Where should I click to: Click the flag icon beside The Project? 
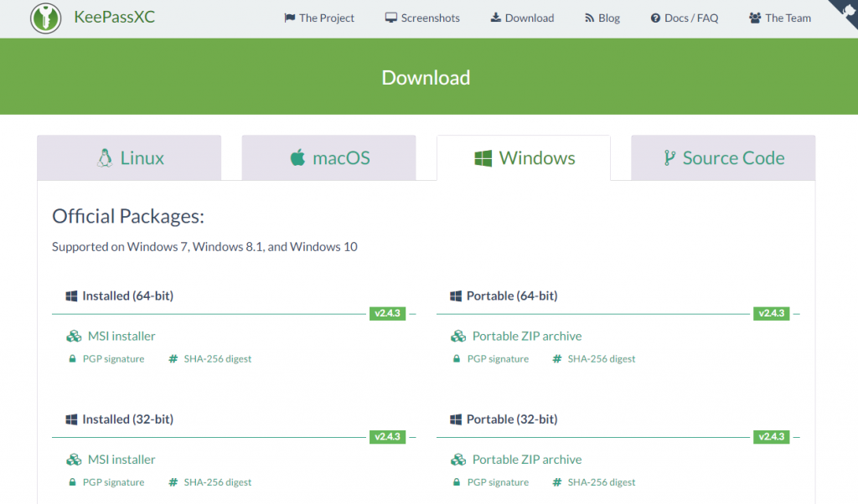coord(289,18)
